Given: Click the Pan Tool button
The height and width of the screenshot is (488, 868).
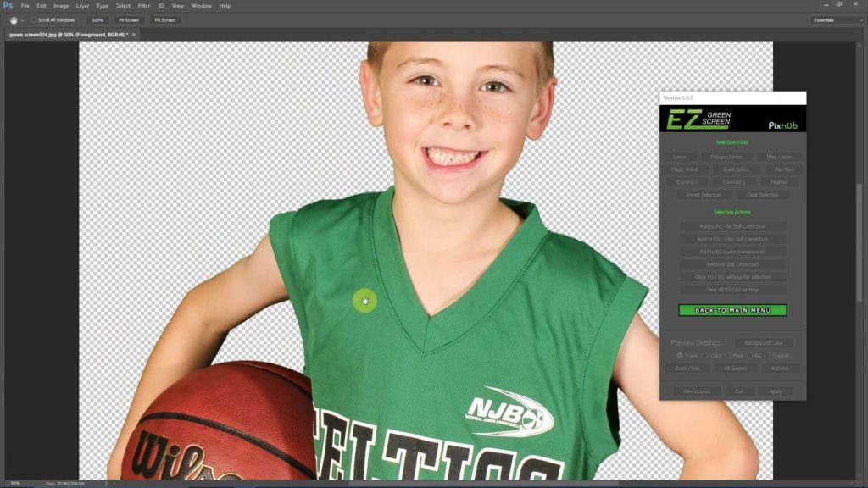Looking at the screenshot, I should coord(784,169).
